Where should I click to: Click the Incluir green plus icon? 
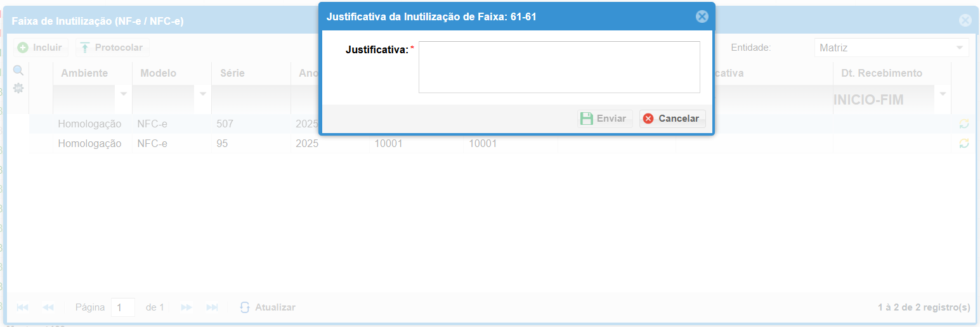(x=23, y=48)
